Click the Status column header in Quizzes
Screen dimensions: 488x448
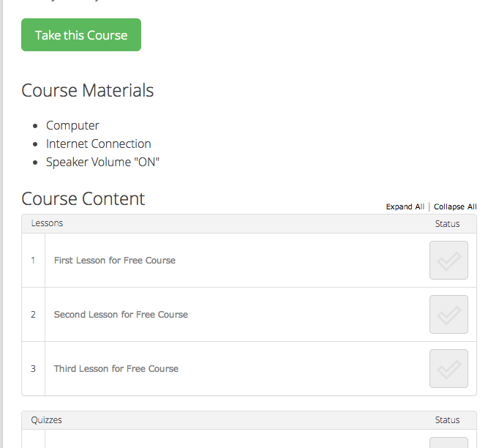pos(447,420)
